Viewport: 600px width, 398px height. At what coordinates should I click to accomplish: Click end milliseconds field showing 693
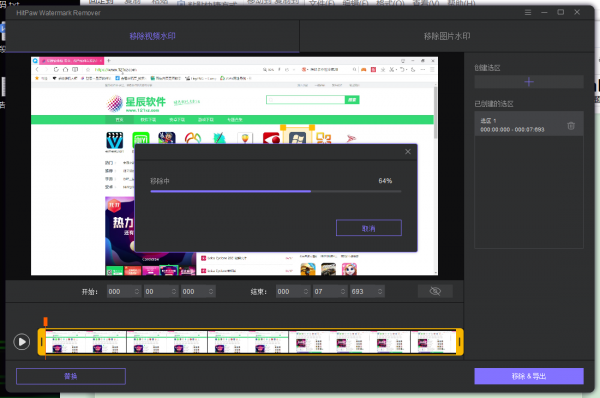(367, 292)
